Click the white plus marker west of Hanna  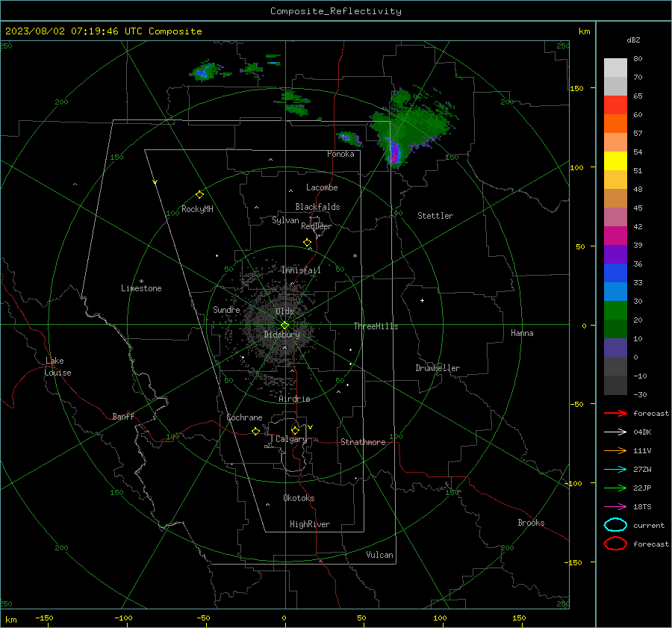coord(422,300)
